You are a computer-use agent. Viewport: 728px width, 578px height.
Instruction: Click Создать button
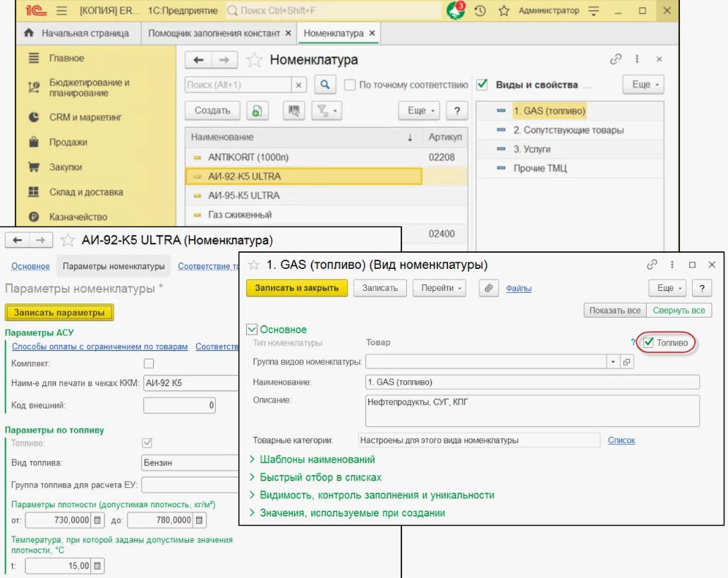tap(212, 111)
